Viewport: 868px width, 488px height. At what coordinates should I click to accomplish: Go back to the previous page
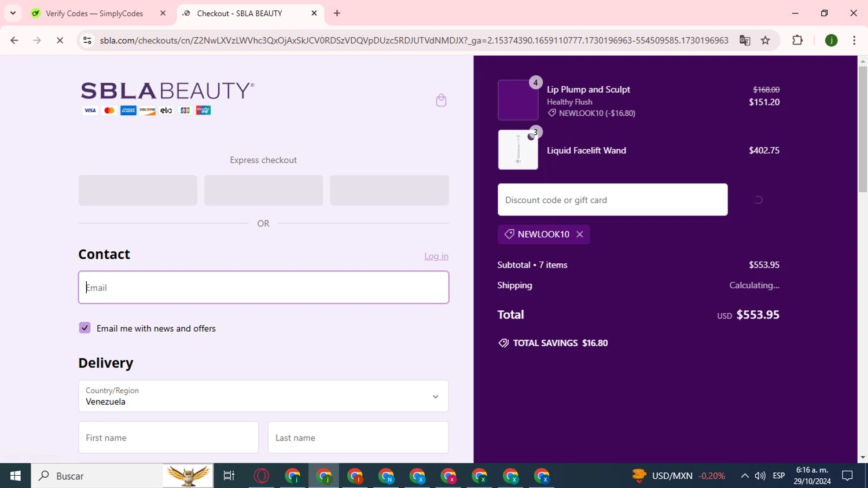(x=14, y=40)
